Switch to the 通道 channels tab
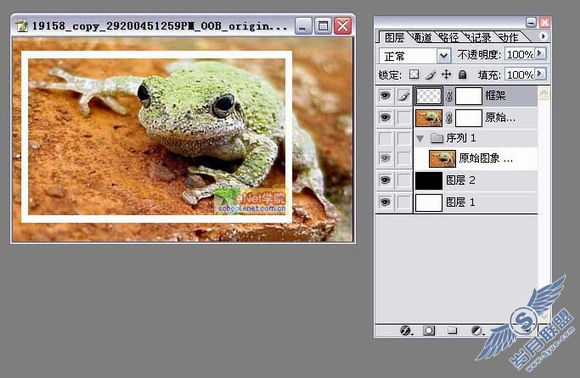Screen dimensions: 580x378 click(x=421, y=37)
